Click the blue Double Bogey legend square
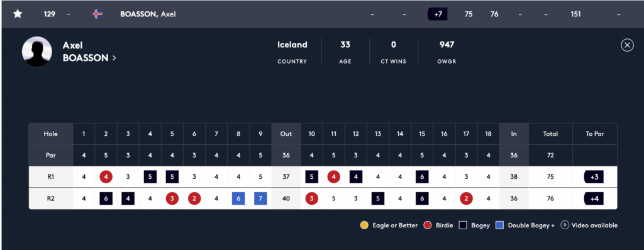The height and width of the screenshot is (250, 644). (x=499, y=225)
